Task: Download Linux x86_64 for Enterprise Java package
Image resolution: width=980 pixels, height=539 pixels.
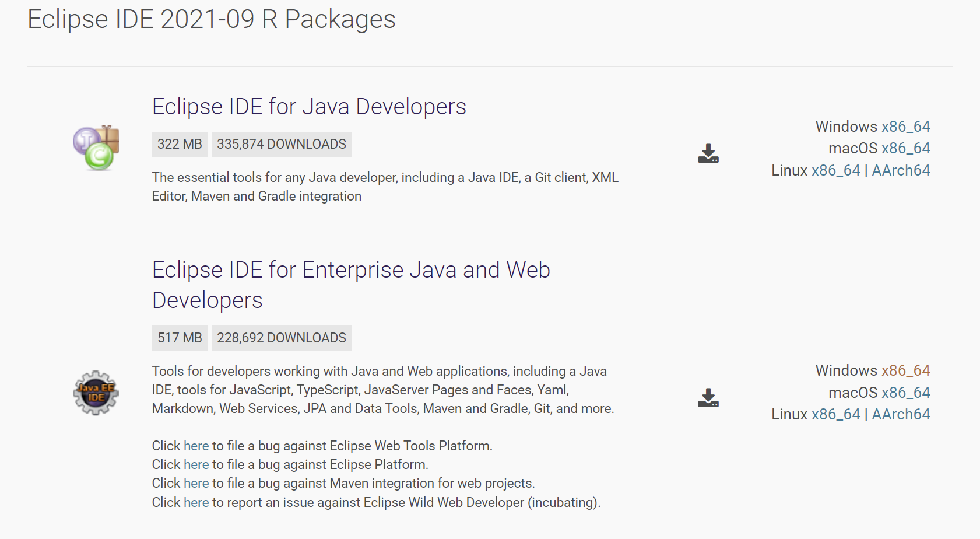Action: coord(835,414)
